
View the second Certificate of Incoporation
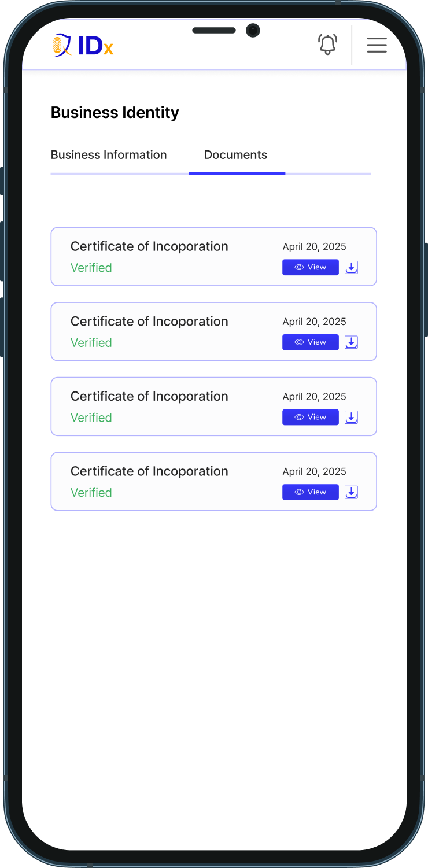(x=310, y=342)
